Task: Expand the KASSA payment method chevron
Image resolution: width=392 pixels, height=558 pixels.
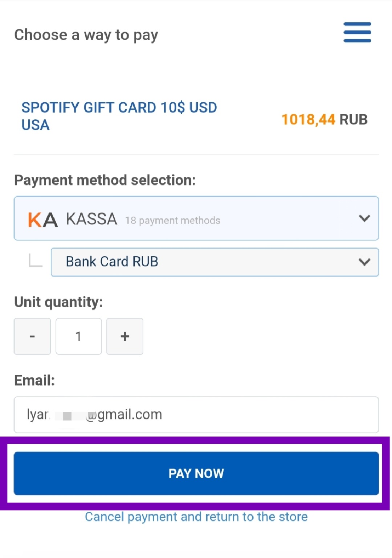Action: (364, 218)
